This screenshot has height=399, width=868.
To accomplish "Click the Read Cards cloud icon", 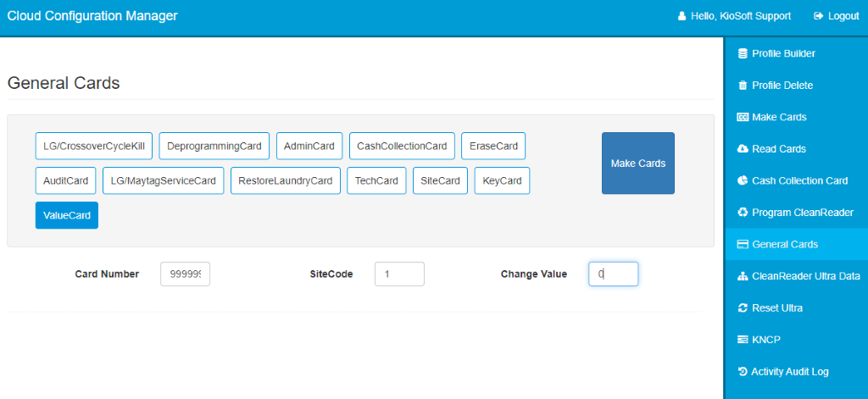I will (x=743, y=149).
